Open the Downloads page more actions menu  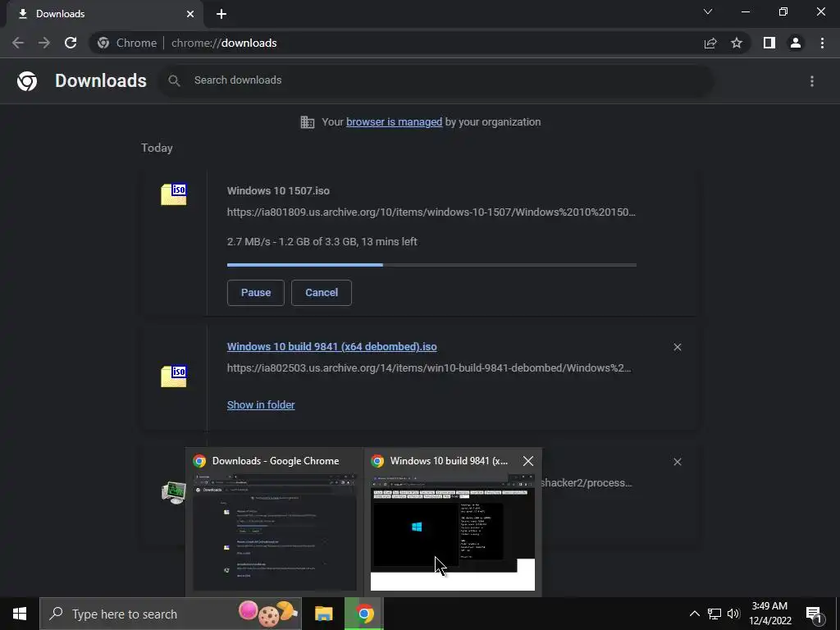(x=812, y=81)
